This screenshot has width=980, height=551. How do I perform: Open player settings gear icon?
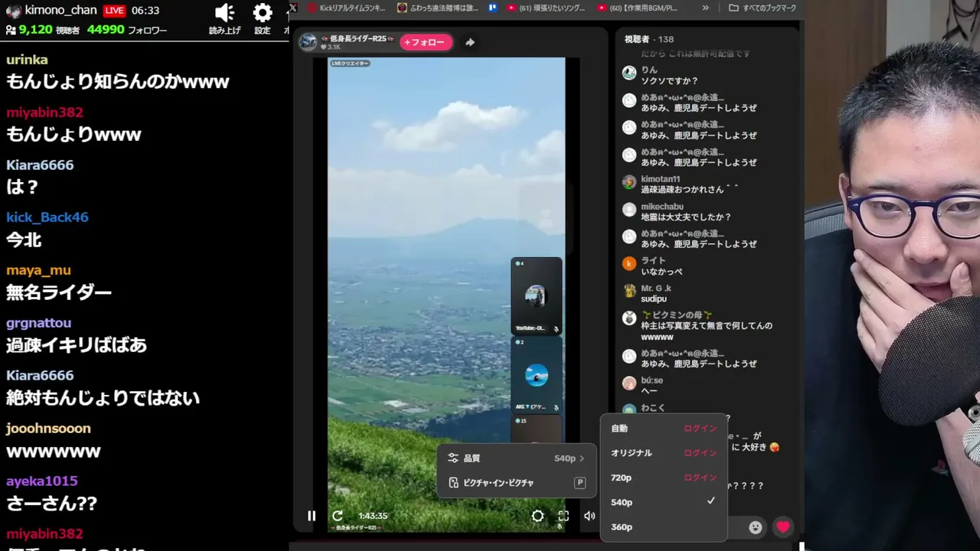537,516
